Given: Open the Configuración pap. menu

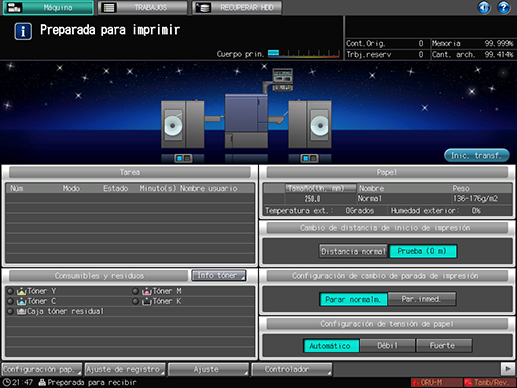Looking at the screenshot, I should coord(42,369).
